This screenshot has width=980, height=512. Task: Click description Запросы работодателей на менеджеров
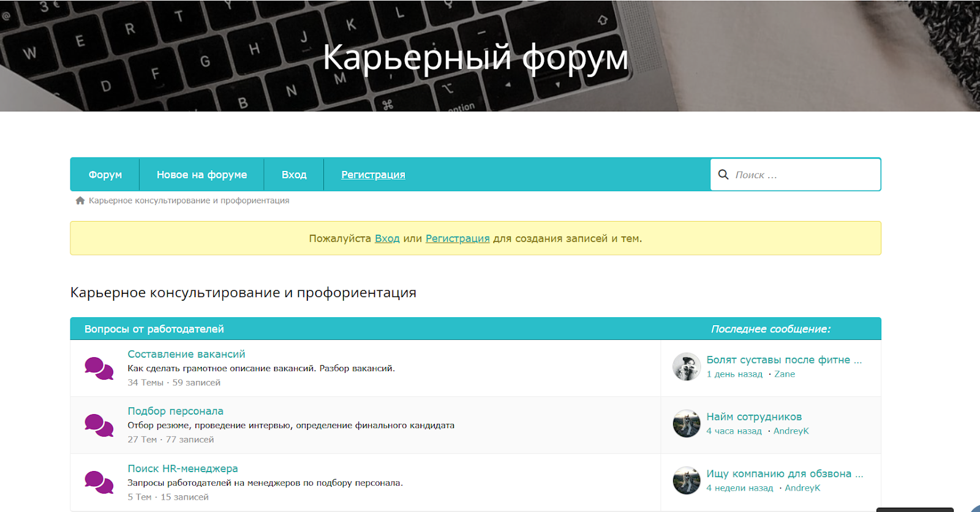pos(265,483)
